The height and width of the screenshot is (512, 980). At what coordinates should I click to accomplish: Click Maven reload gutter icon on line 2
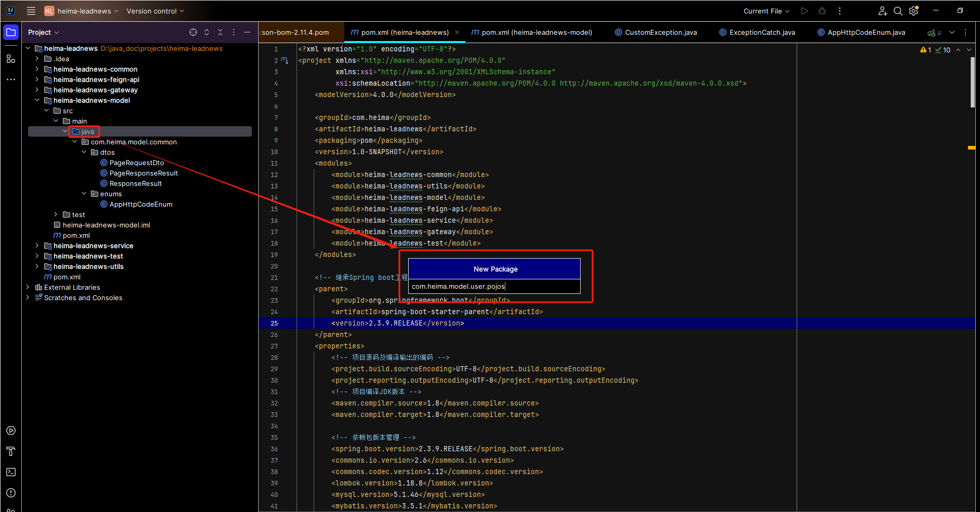[285, 60]
